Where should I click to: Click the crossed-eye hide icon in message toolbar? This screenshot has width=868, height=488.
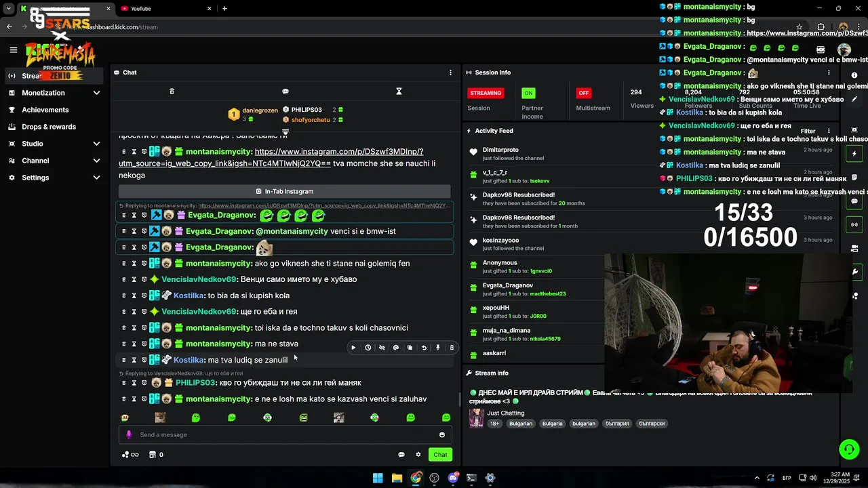point(382,348)
